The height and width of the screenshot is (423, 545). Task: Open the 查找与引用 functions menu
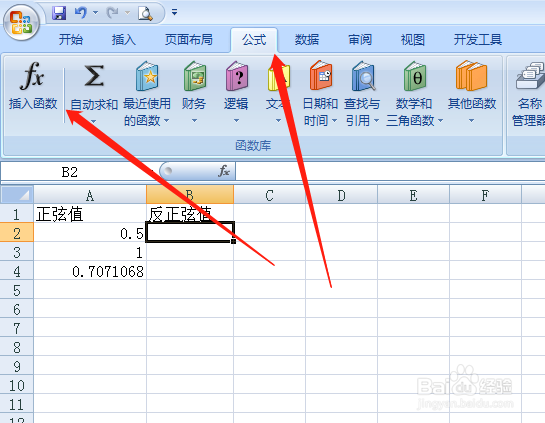coord(362,94)
